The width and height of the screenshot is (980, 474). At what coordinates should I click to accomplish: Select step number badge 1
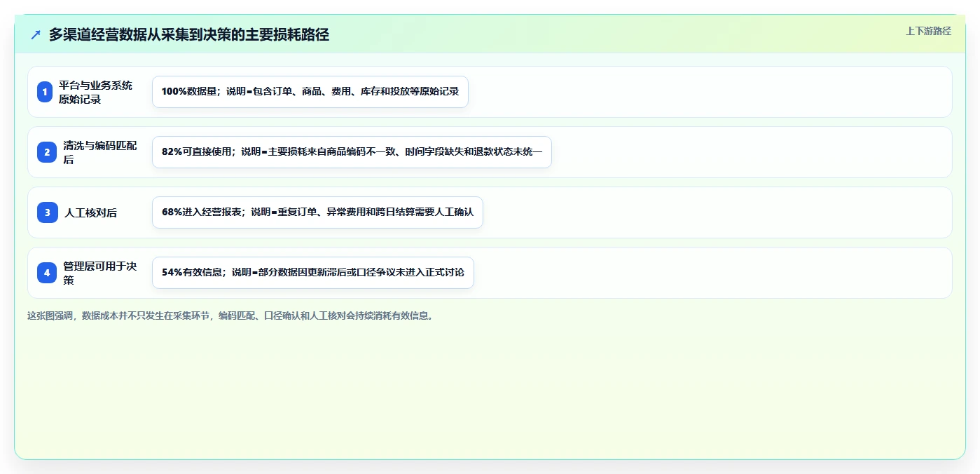pyautogui.click(x=45, y=92)
